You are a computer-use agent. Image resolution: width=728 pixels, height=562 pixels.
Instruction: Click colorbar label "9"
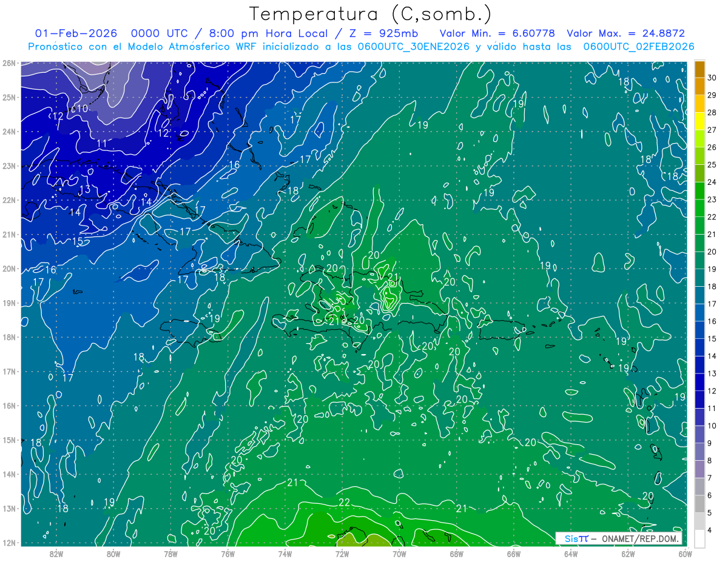709,443
